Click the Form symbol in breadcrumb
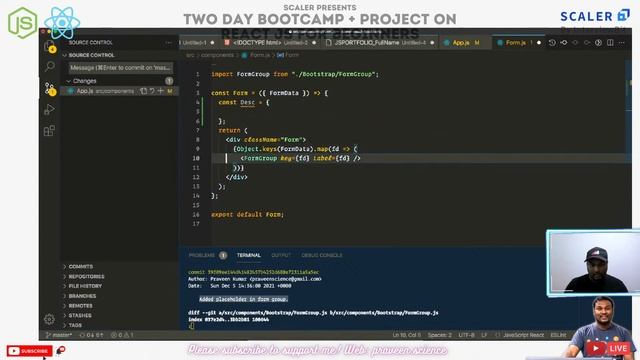The width and height of the screenshot is (640, 360). pos(288,55)
